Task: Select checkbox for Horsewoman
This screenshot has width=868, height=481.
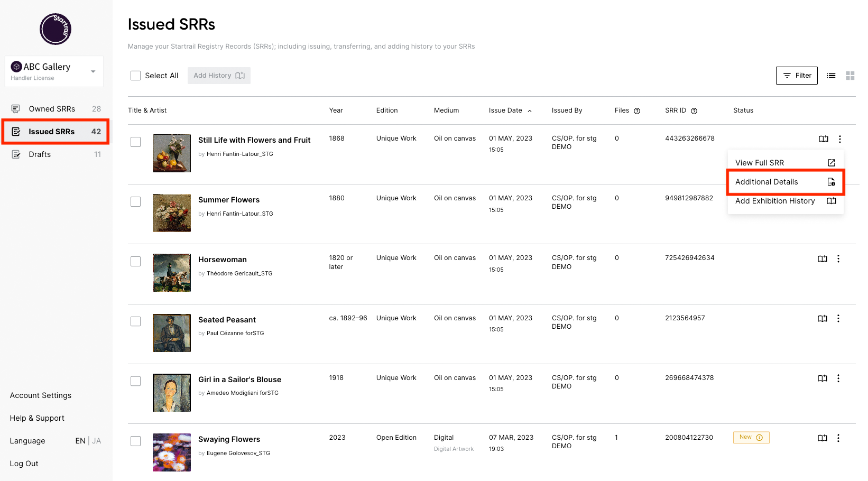Action: pyautogui.click(x=136, y=262)
